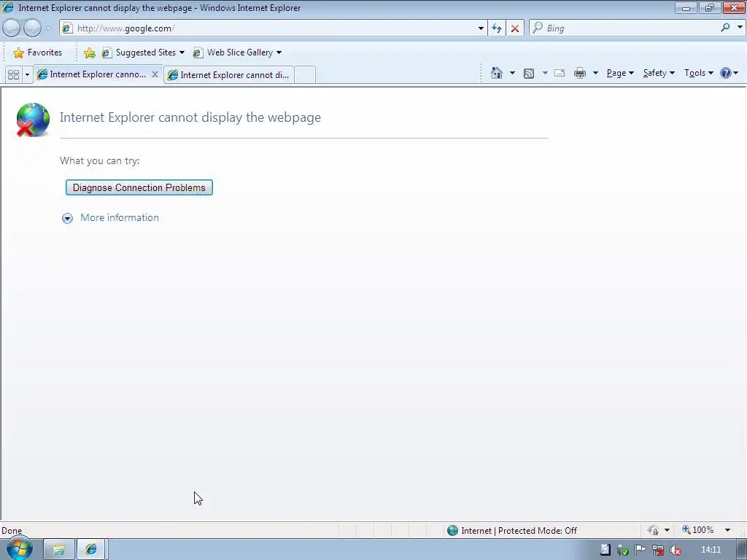Click Add to Favorites Bar star icon

pos(89,52)
